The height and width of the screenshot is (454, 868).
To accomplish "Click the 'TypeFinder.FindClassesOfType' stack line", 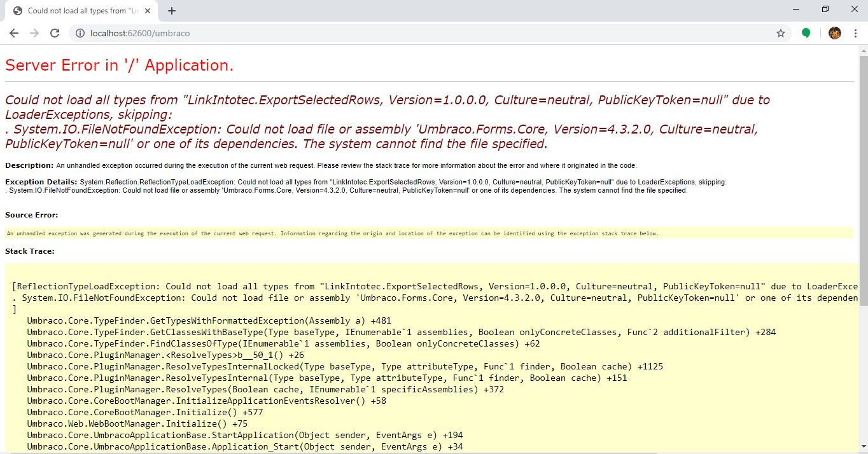I will tap(283, 343).
